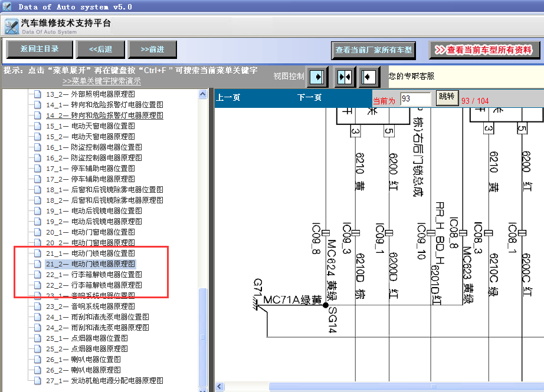Image resolution: width=544 pixels, height=392 pixels.
Task: Go to 下一页 next page
Action: click(x=309, y=97)
